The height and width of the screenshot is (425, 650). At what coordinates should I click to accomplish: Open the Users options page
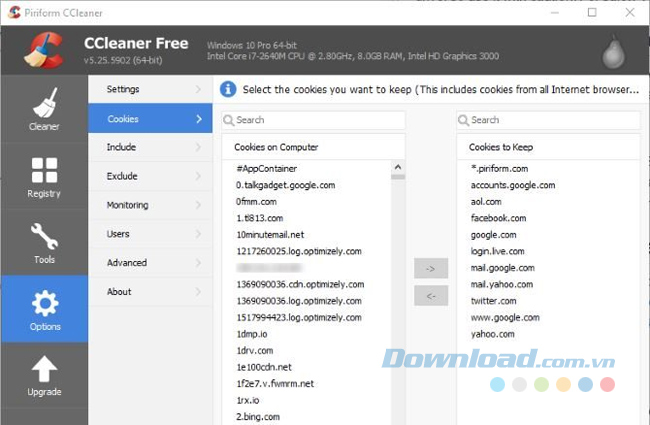click(150, 234)
